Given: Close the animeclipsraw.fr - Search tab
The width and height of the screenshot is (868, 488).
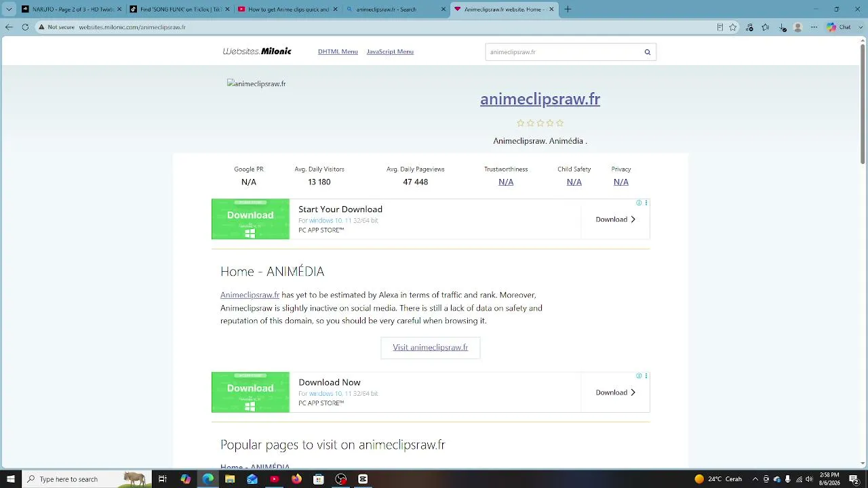Looking at the screenshot, I should tap(443, 9).
